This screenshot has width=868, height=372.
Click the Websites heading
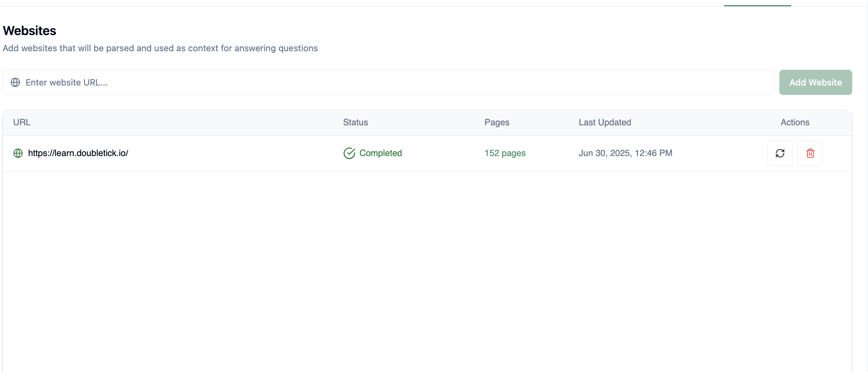tap(30, 31)
